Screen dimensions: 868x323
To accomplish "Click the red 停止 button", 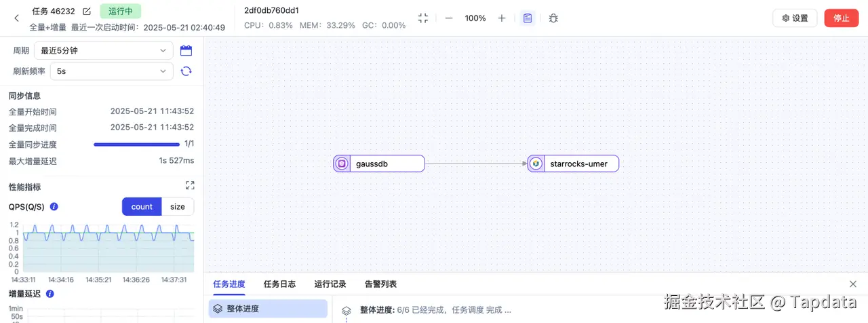I will 842,18.
